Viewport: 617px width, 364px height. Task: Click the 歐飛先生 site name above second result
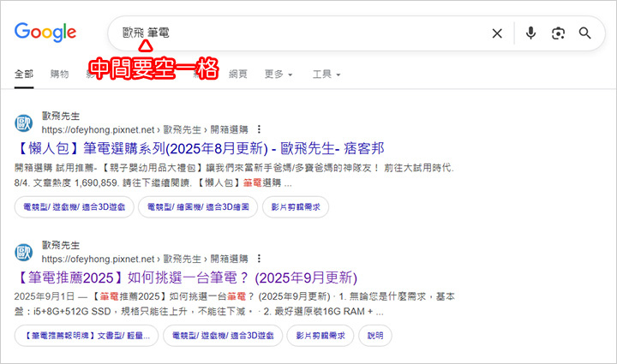pos(61,245)
